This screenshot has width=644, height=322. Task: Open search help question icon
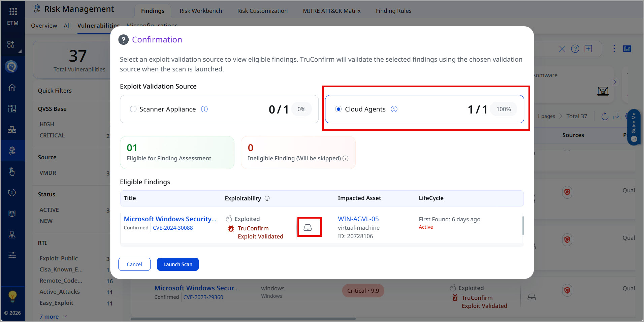click(x=575, y=49)
